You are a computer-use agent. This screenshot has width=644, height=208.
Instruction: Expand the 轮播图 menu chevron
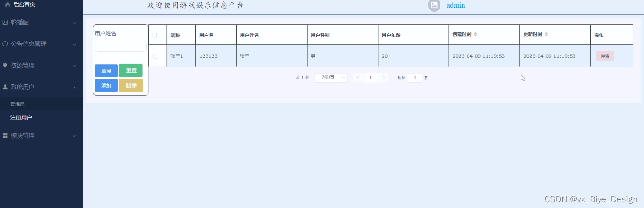pyautogui.click(x=75, y=23)
